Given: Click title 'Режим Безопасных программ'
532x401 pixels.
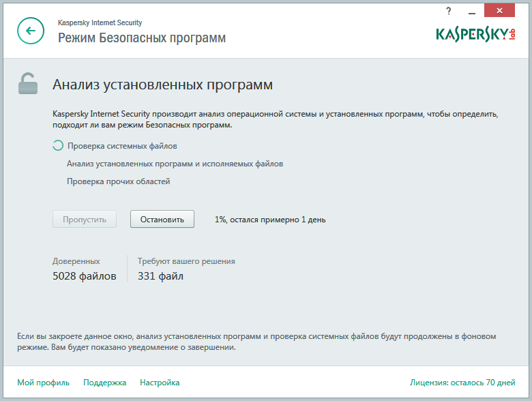Looking at the screenshot, I should tap(142, 38).
